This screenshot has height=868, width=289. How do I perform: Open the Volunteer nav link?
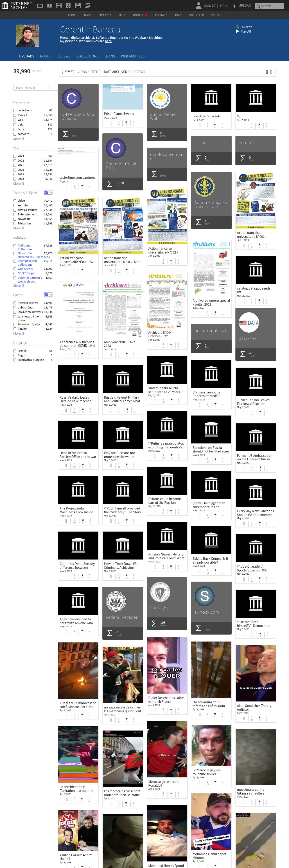point(196,15)
